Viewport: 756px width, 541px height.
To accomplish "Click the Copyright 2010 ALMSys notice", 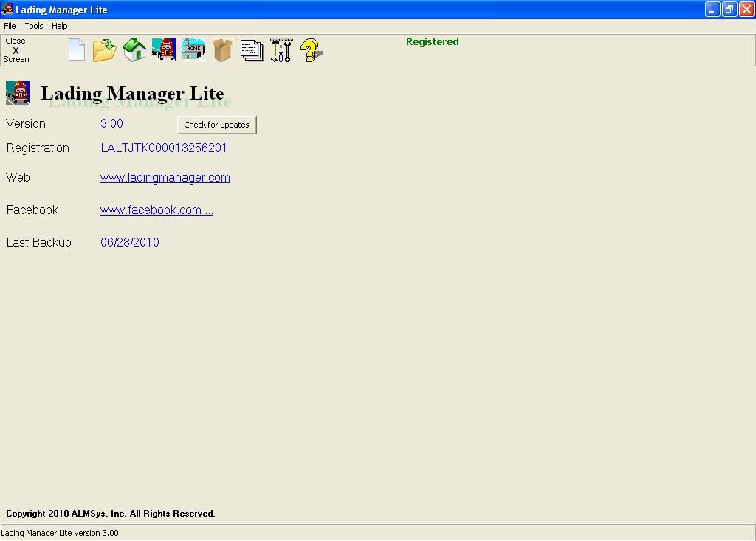I will coord(111,514).
